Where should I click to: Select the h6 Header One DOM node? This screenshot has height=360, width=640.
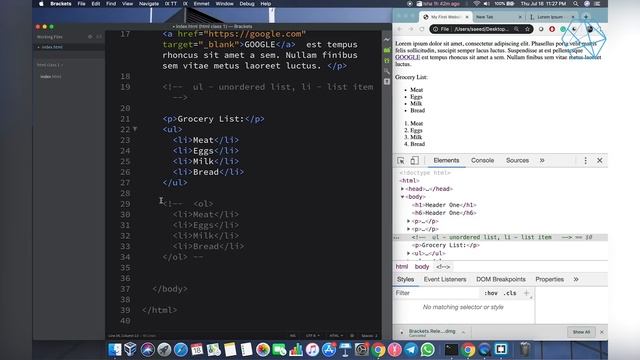444,213
